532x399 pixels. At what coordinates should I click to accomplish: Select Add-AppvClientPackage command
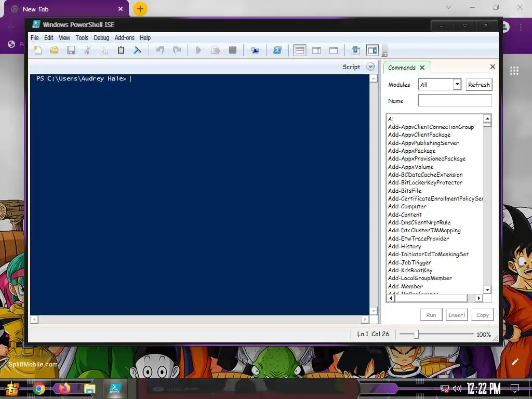click(x=419, y=135)
